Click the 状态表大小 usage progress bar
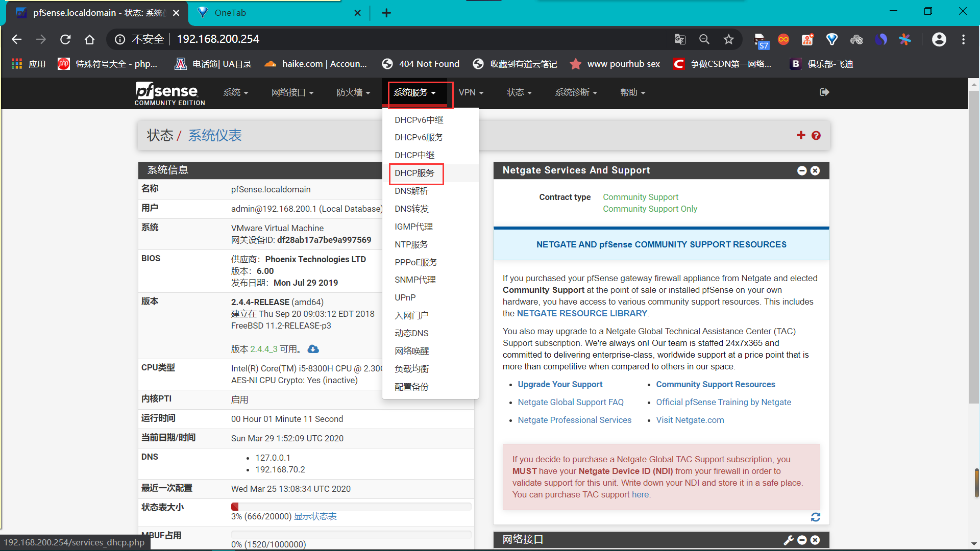Image resolution: width=980 pixels, height=551 pixels. 351,507
